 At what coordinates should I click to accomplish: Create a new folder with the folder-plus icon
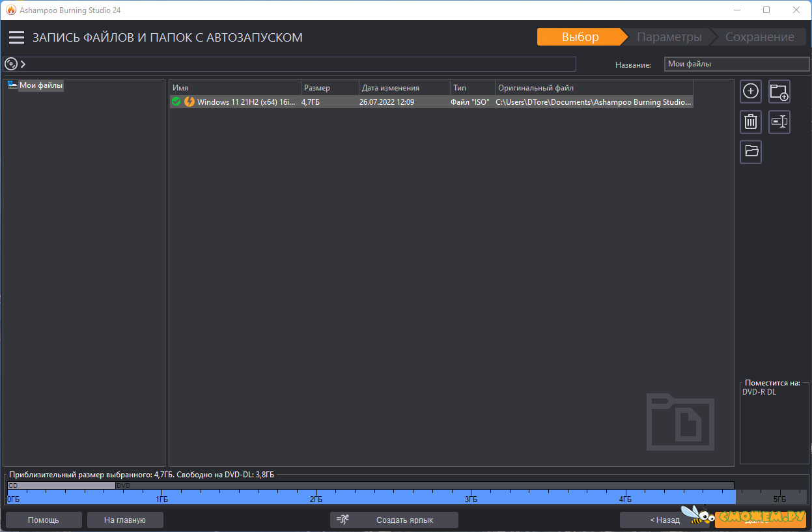(x=779, y=92)
